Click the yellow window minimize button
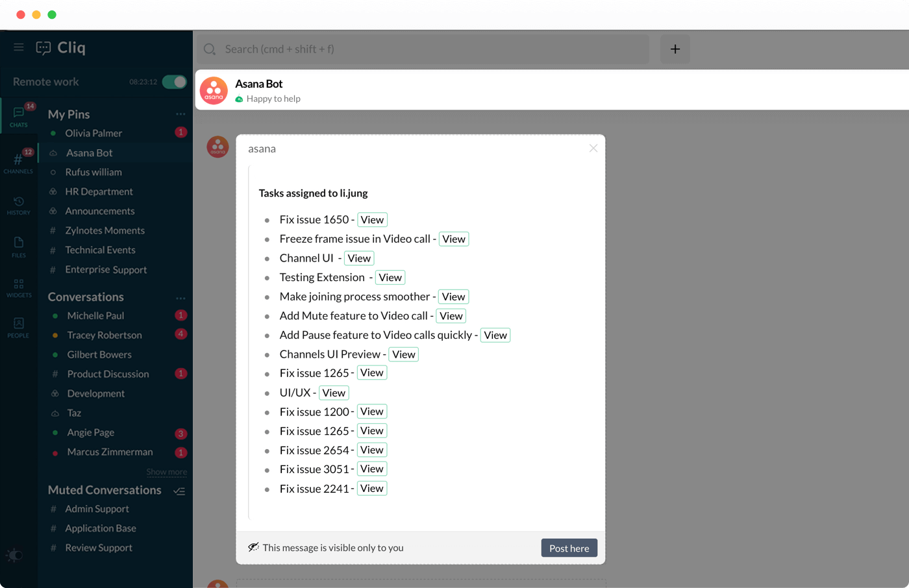The image size is (909, 588). click(x=36, y=14)
